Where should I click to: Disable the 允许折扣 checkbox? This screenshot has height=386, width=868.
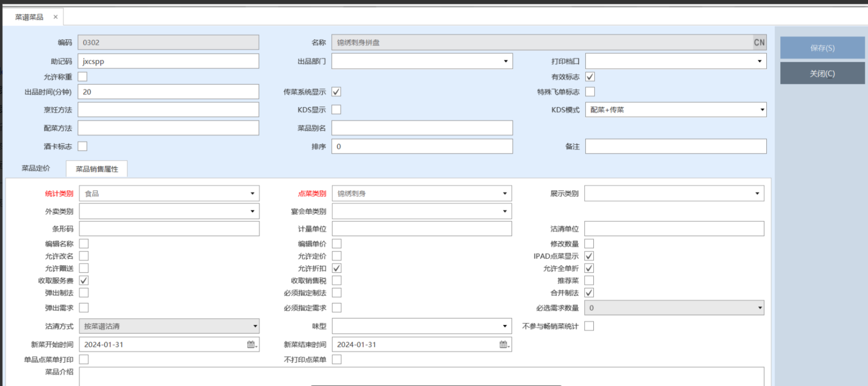click(x=337, y=269)
